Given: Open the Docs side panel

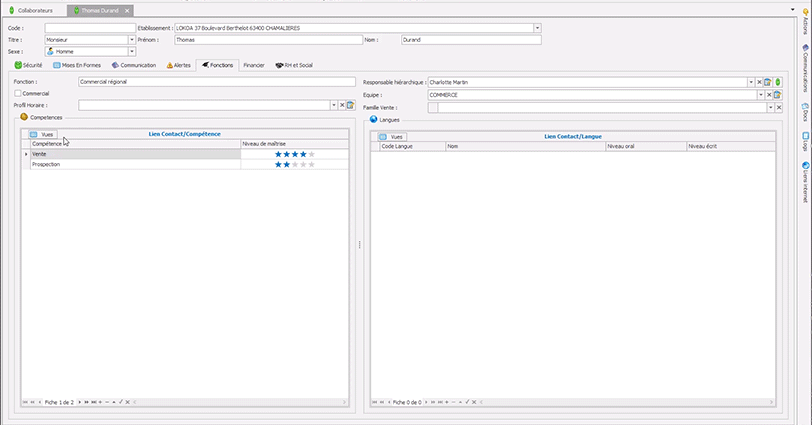Looking at the screenshot, I should [x=805, y=115].
